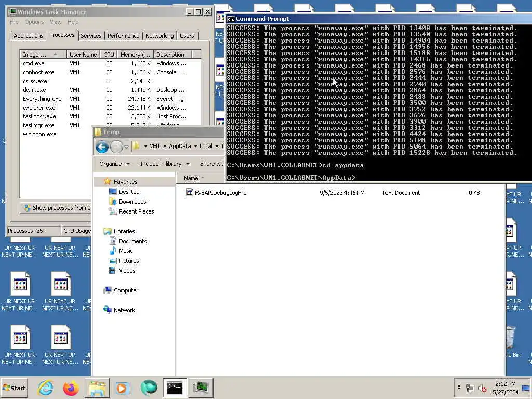Sort processes by CPU column
Viewport: 532px width, 399px height.
pos(109,54)
